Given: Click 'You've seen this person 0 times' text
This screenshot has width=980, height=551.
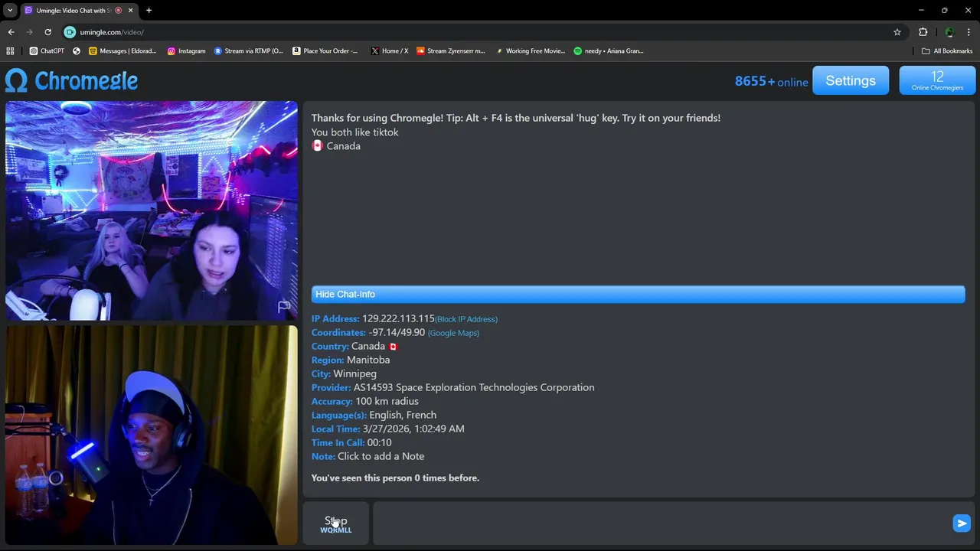Looking at the screenshot, I should coord(395,478).
